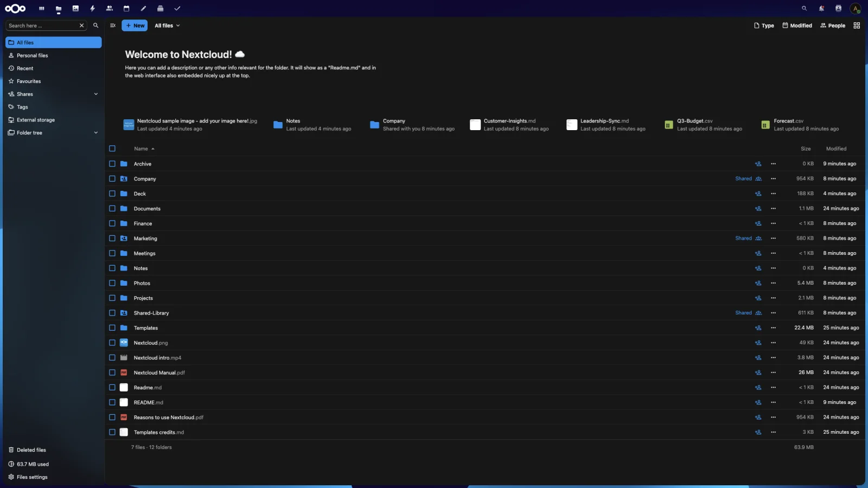This screenshot has width=868, height=488.
Task: Open the Leadership-Sync.md recent file card
Action: pyautogui.click(x=606, y=125)
